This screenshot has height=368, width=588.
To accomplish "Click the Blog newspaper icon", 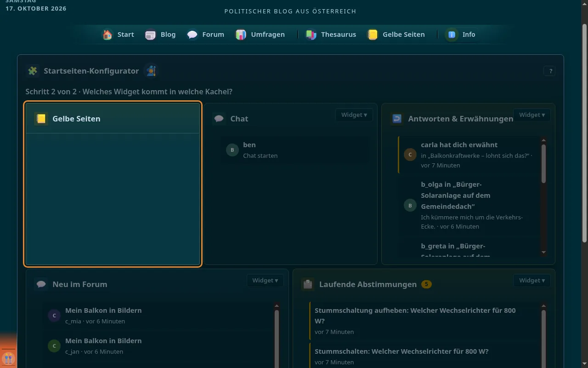I will pyautogui.click(x=151, y=34).
